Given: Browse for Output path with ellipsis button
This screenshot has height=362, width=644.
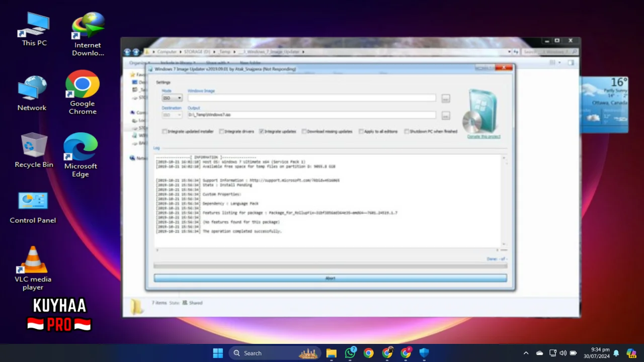Looking at the screenshot, I should pos(445,116).
